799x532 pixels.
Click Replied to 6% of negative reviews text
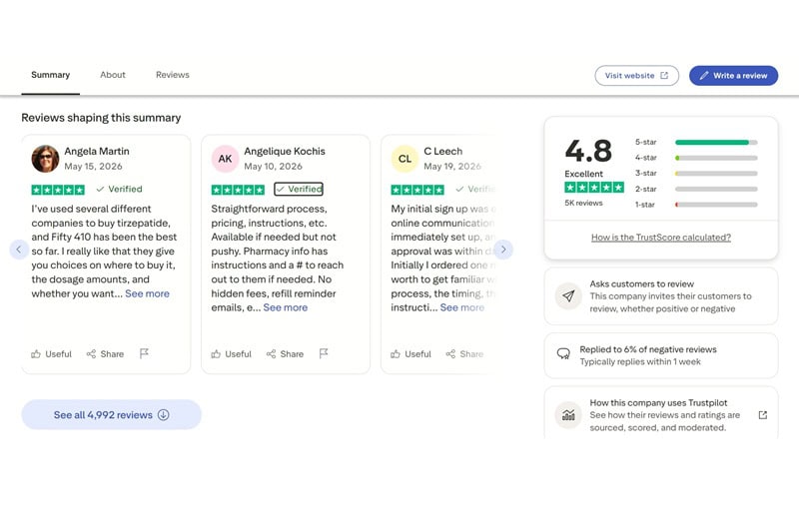click(648, 349)
